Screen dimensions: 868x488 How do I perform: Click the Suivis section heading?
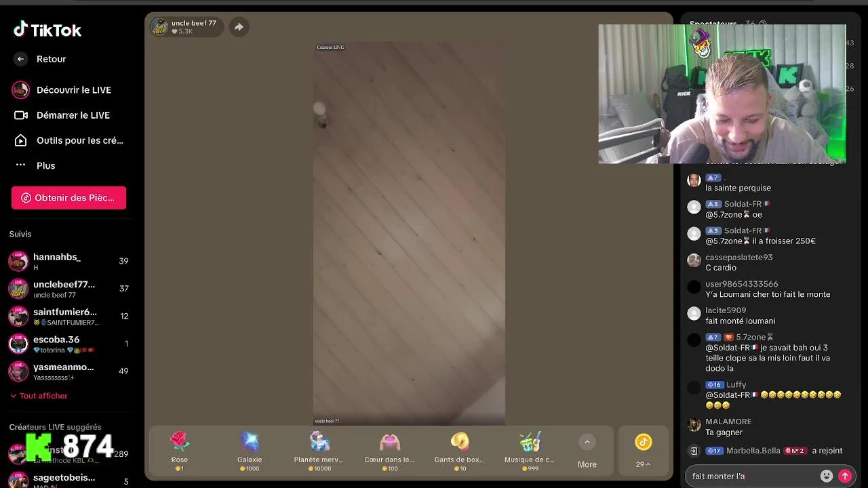(20, 234)
